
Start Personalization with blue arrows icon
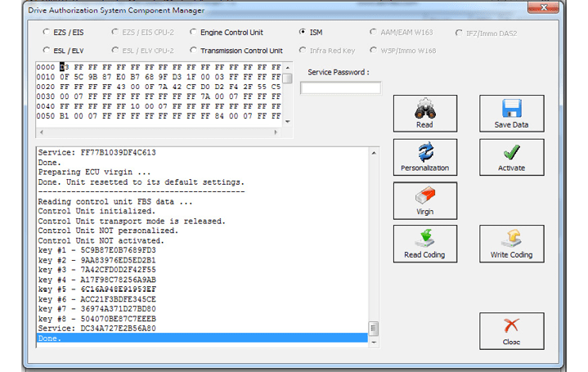coord(424,156)
